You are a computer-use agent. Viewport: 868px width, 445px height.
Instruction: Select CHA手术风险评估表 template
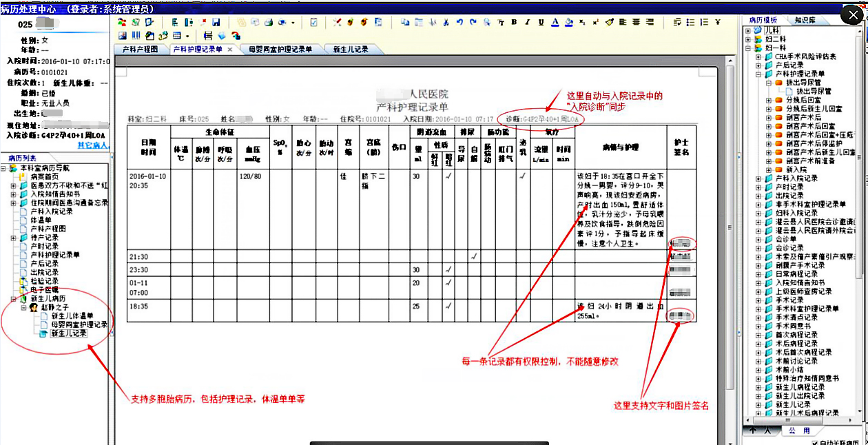pos(805,56)
